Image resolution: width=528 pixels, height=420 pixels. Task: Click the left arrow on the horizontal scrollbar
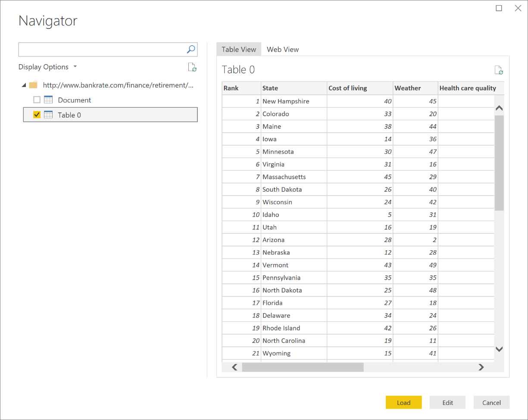(x=234, y=367)
